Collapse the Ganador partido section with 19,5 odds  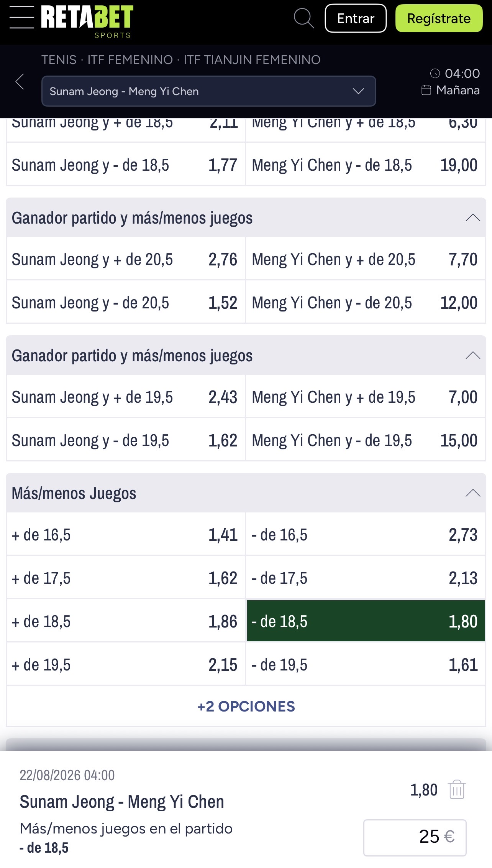(472, 355)
